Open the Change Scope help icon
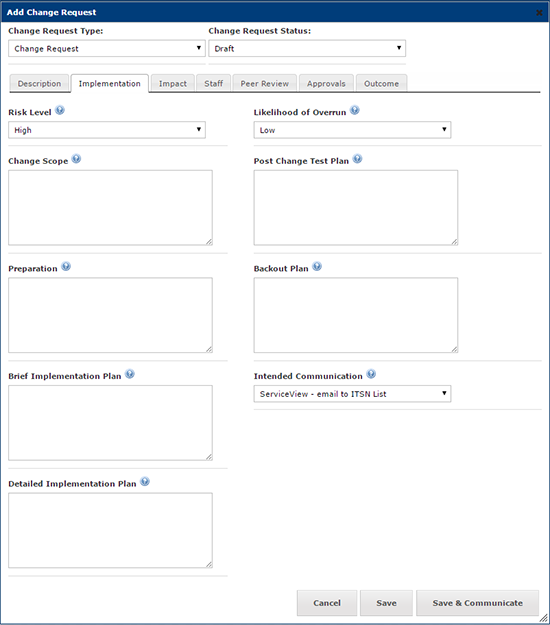Image resolution: width=550 pixels, height=625 pixels. click(x=76, y=159)
